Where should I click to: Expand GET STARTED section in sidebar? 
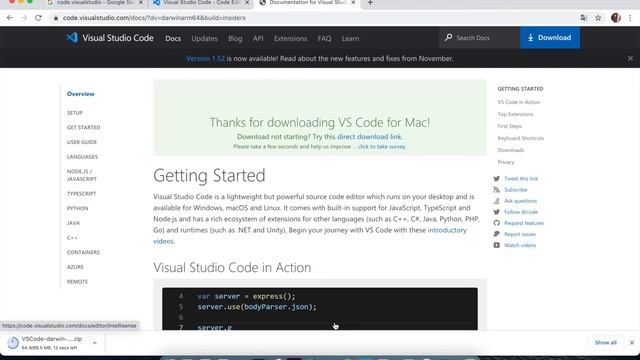pos(83,127)
